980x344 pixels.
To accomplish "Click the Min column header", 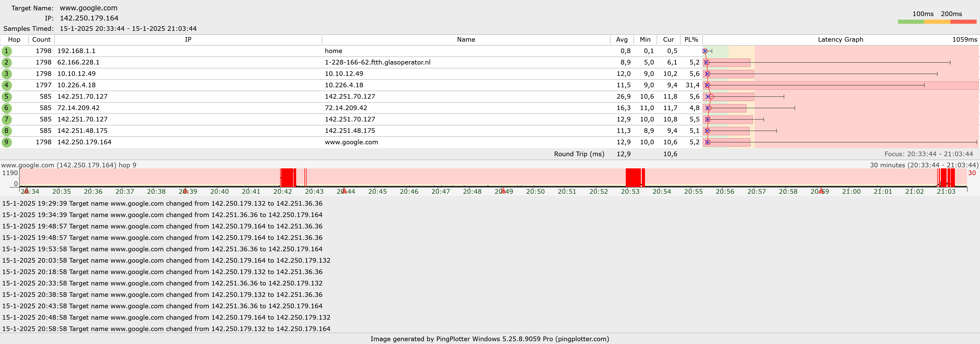I will pyautogui.click(x=645, y=40).
